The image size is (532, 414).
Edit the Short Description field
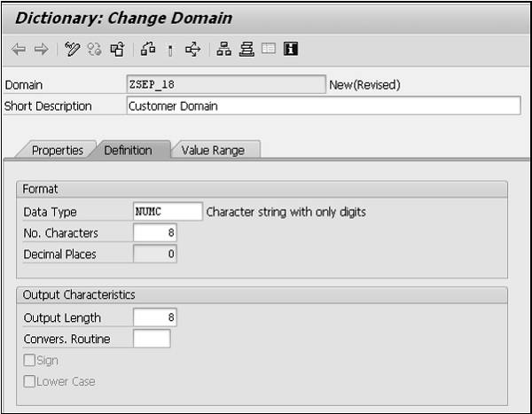324,105
